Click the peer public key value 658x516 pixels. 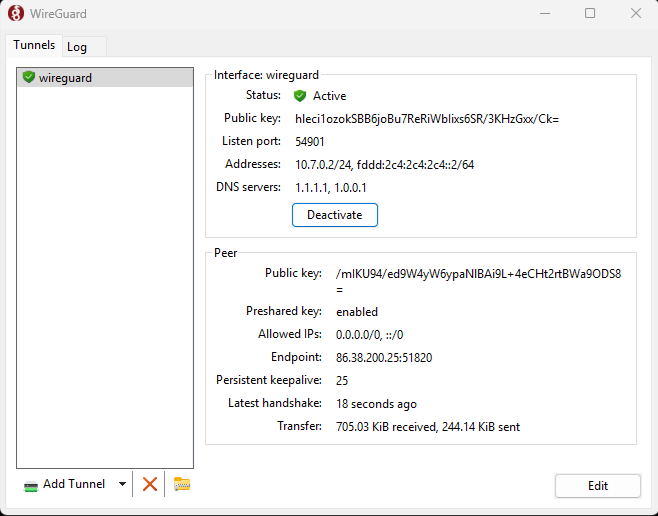coord(478,281)
